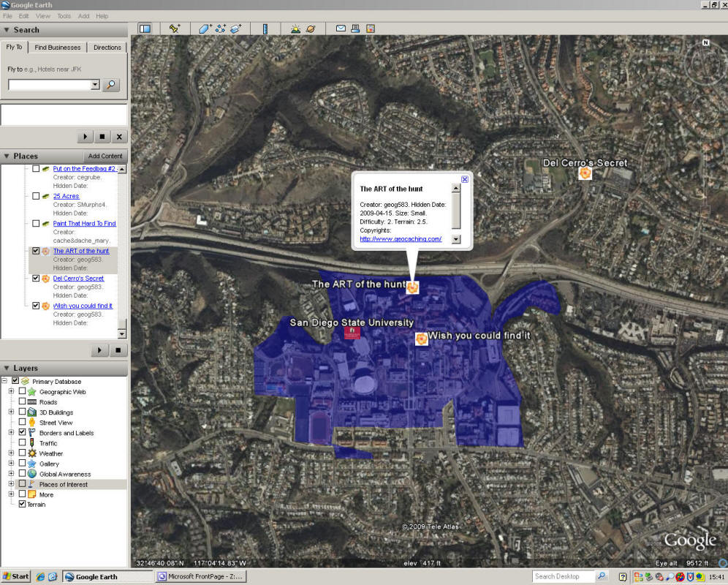The width and height of the screenshot is (728, 585).
Task: Show sunlight across the landscape
Action: [x=295, y=29]
